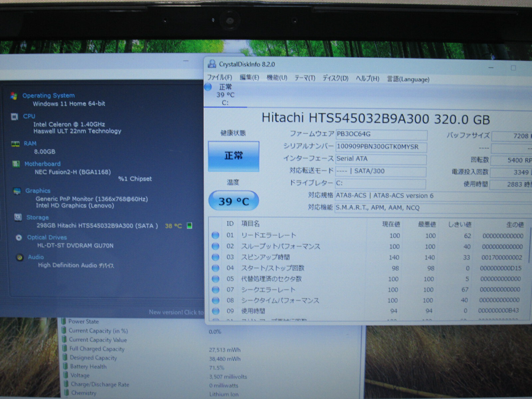Click the icon next to Voltage row
Image resolution: width=532 pixels, height=399 pixels.
tap(66, 375)
